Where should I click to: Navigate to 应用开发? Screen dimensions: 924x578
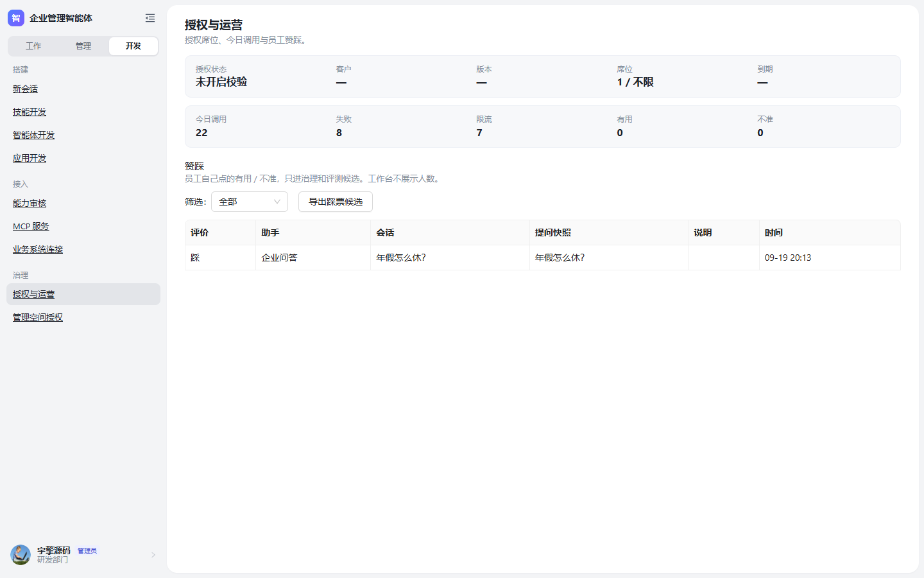point(30,159)
